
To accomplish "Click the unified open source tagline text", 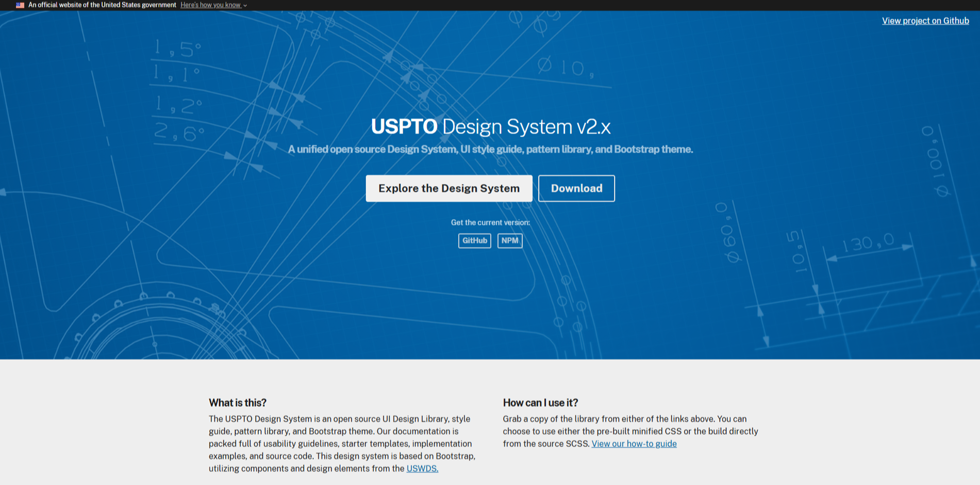I will pos(490,149).
